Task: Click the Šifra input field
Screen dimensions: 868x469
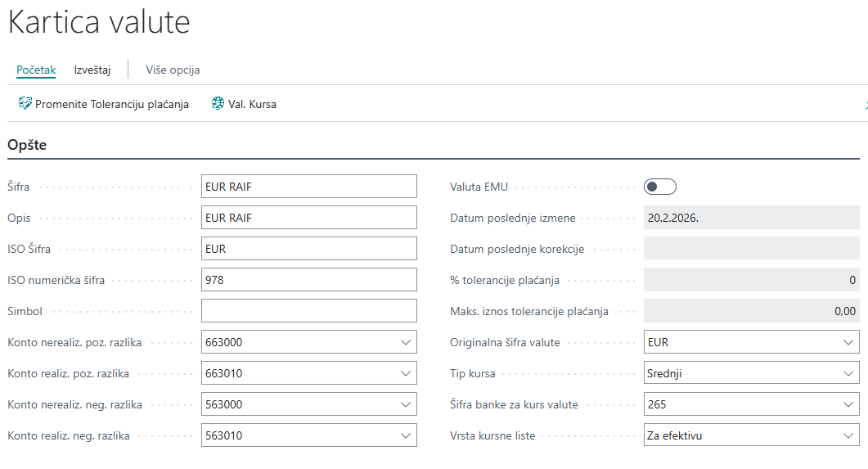Action: (x=308, y=187)
